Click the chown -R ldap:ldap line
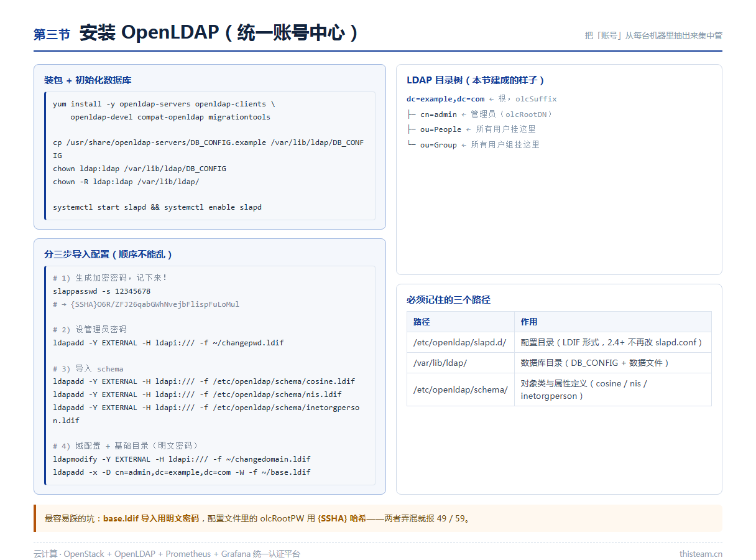 click(x=126, y=182)
